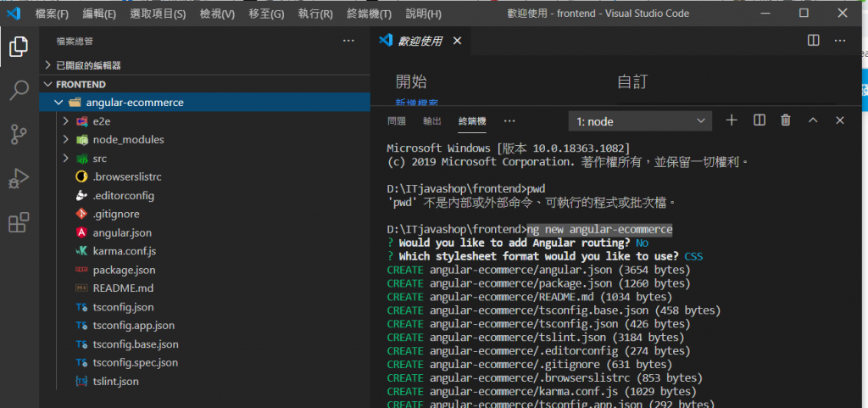The height and width of the screenshot is (408, 868).
Task: Open Source Control view in activity bar
Action: 19,135
